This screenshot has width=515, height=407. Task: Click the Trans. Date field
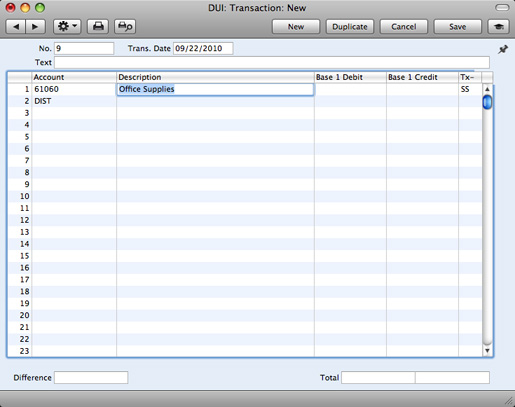(x=203, y=49)
